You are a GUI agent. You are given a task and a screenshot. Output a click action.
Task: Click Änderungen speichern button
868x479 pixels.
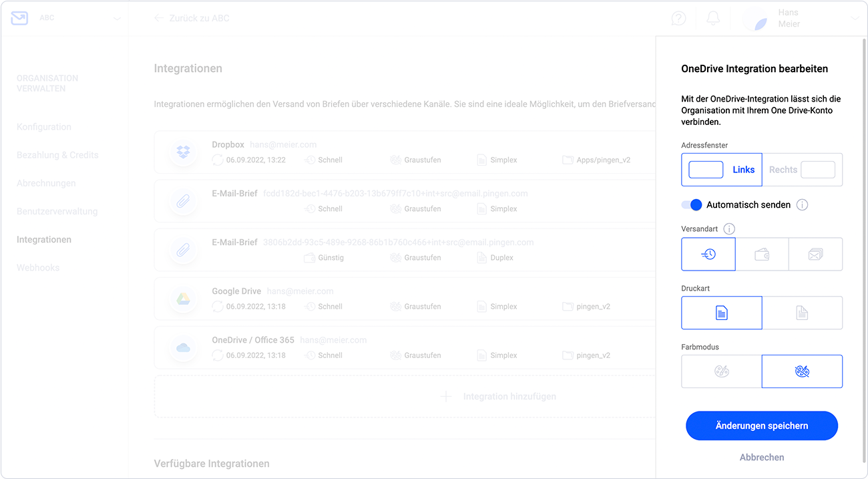pos(762,426)
